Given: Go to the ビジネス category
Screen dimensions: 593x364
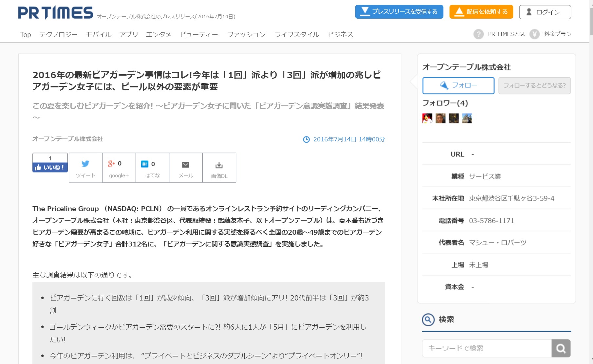Looking at the screenshot, I should tap(340, 35).
